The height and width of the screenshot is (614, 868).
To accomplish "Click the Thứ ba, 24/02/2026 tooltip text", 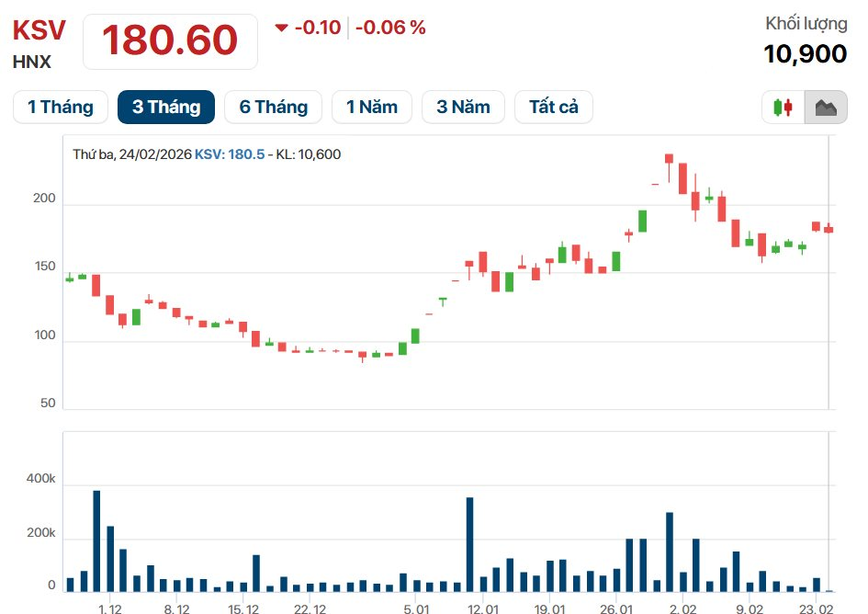I will pyautogui.click(x=131, y=154).
